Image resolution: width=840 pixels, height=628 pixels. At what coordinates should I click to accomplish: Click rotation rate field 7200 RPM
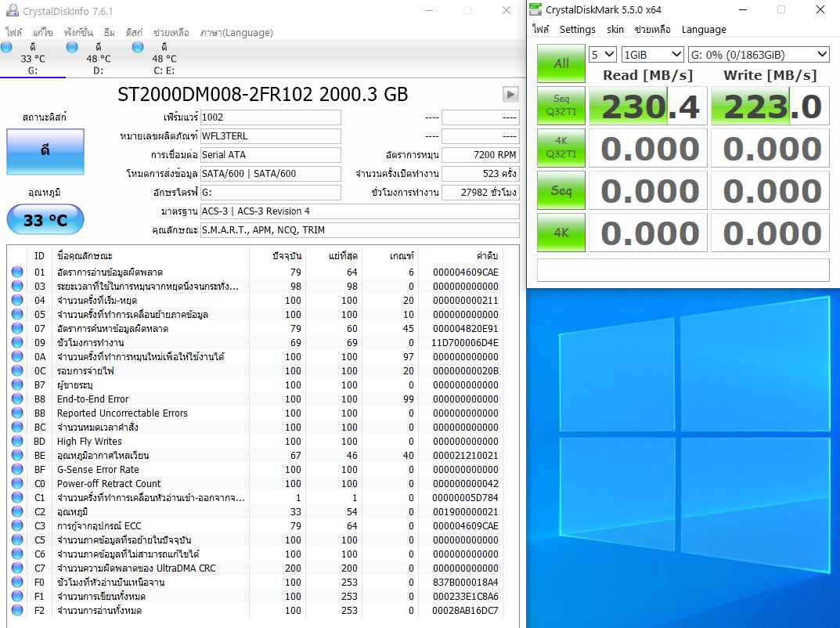click(481, 155)
